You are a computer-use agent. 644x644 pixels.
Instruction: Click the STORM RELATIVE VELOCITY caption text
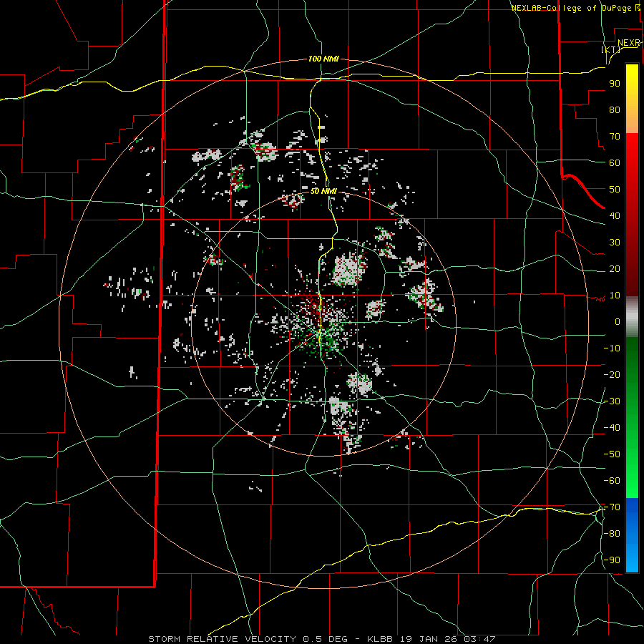[x=222, y=639]
